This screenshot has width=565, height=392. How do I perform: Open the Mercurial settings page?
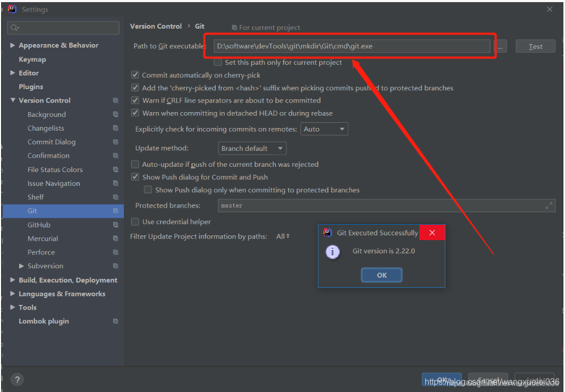point(43,238)
